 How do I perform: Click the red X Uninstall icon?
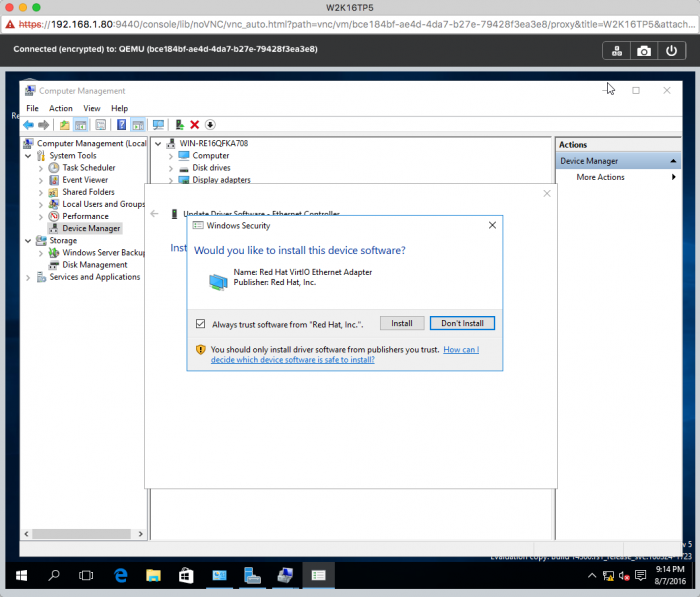(195, 125)
